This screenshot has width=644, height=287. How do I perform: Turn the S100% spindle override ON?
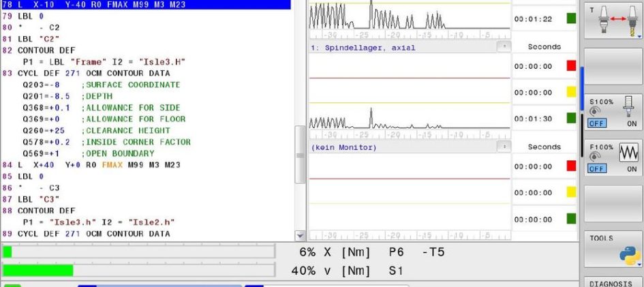click(632, 123)
